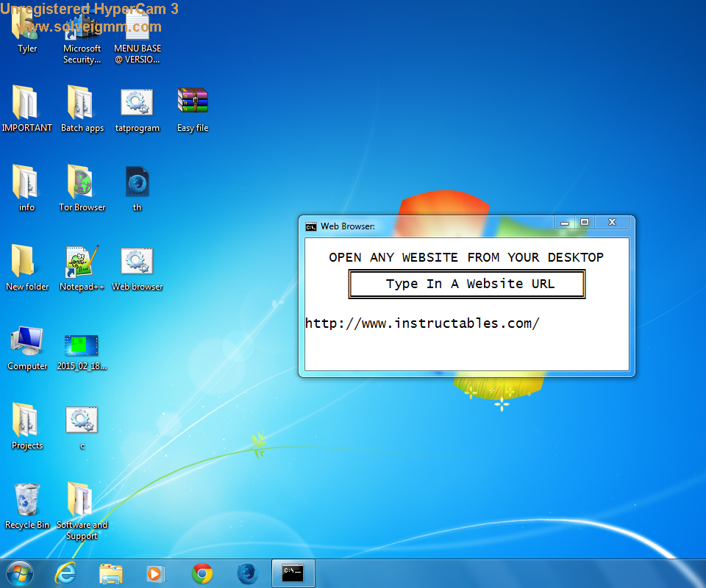Launch Internet Explorer from the taskbar
This screenshot has height=588, width=706.
pos(65,573)
